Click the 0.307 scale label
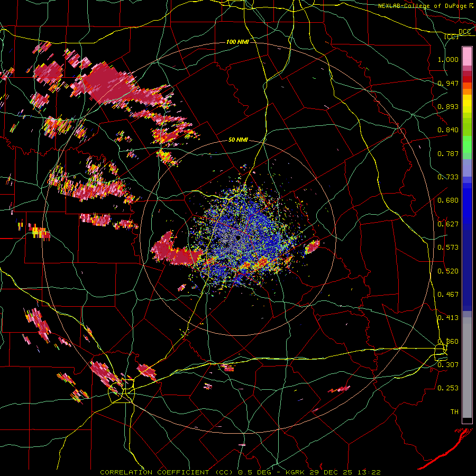This screenshot has height=476, width=476. (x=448, y=365)
